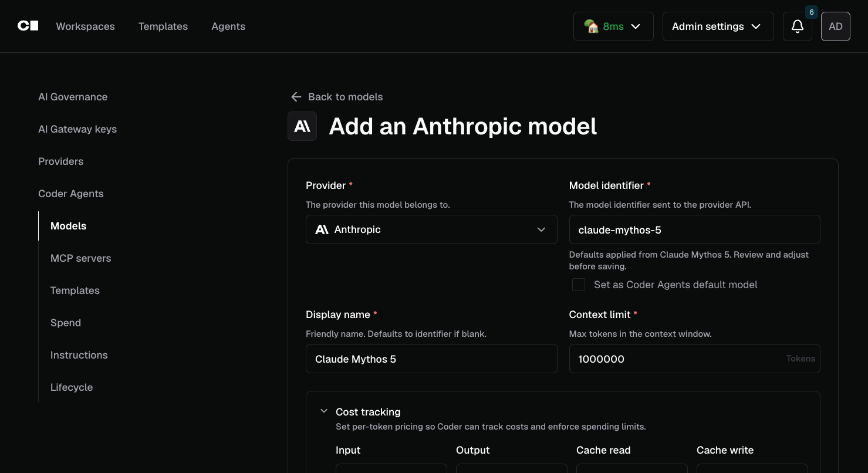Open AI Gateway keys settings
868x473 pixels.
tap(77, 129)
